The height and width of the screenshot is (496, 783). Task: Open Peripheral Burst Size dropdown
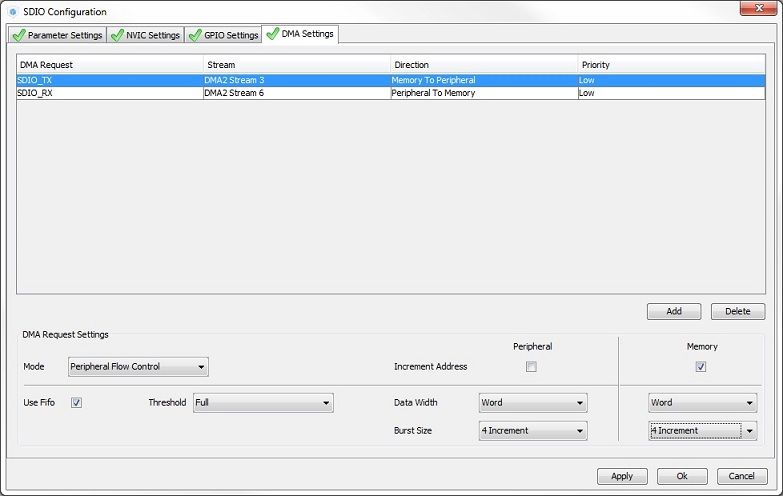[x=533, y=431]
